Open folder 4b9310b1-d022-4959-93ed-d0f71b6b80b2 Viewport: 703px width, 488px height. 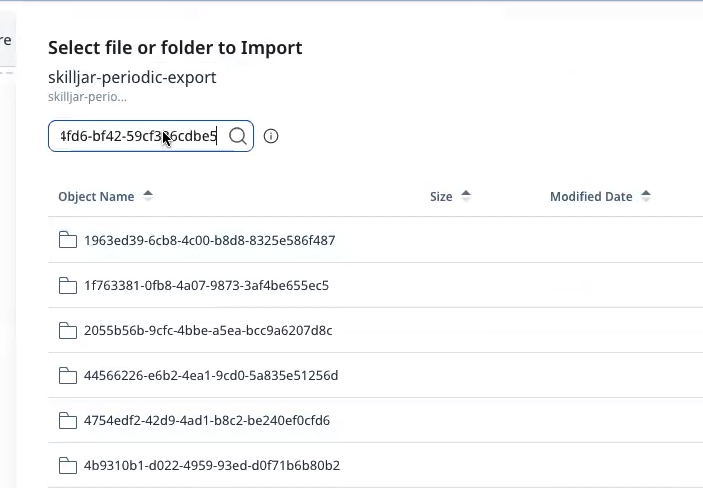(212, 465)
